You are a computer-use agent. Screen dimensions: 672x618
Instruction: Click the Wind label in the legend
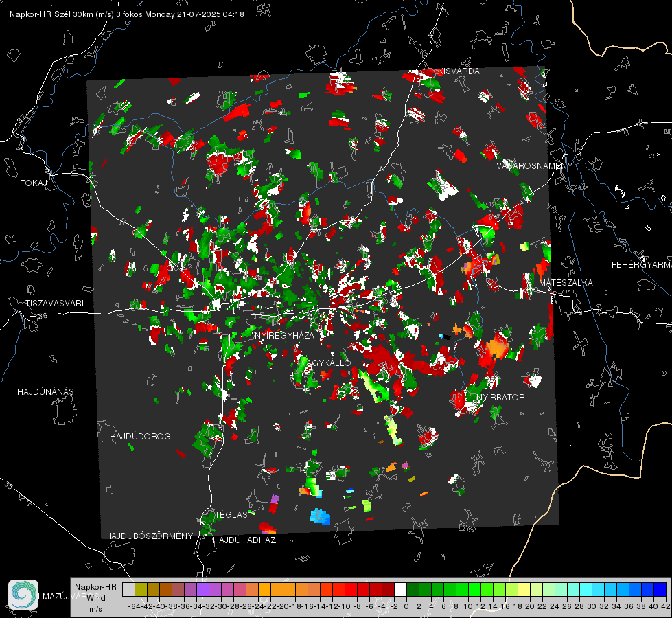(x=96, y=598)
